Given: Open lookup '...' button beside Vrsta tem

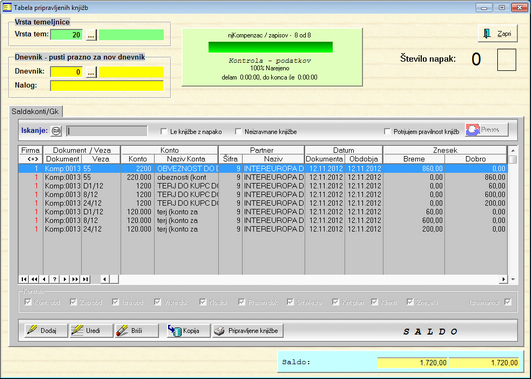Looking at the screenshot, I should point(91,35).
